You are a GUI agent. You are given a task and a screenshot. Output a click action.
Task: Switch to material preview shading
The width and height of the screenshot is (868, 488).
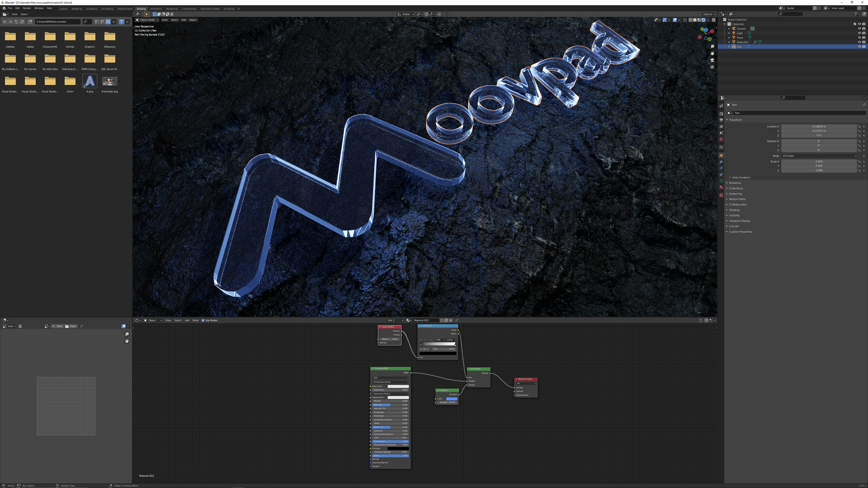(x=699, y=20)
